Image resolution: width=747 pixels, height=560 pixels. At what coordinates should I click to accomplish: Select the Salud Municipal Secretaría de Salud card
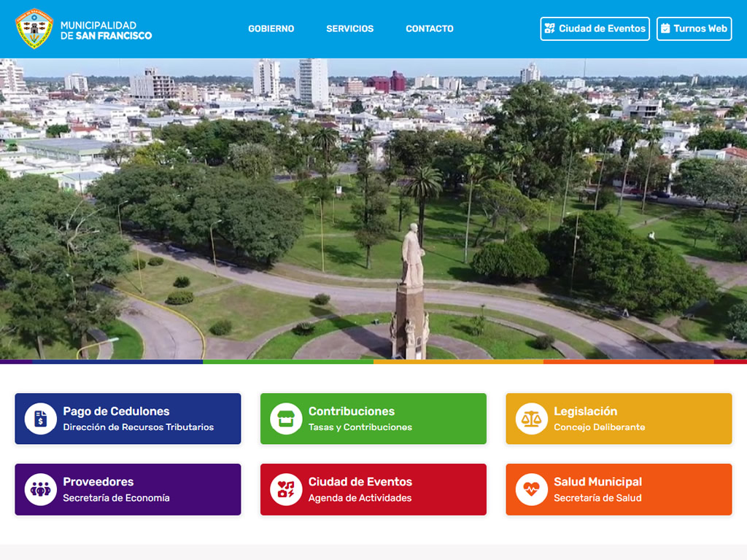pos(619,488)
